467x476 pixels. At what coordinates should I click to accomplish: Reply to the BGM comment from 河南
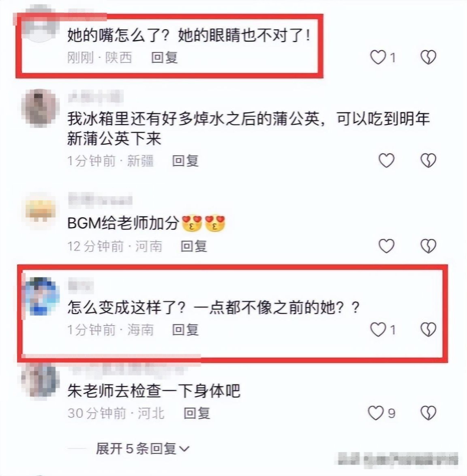pos(194,246)
